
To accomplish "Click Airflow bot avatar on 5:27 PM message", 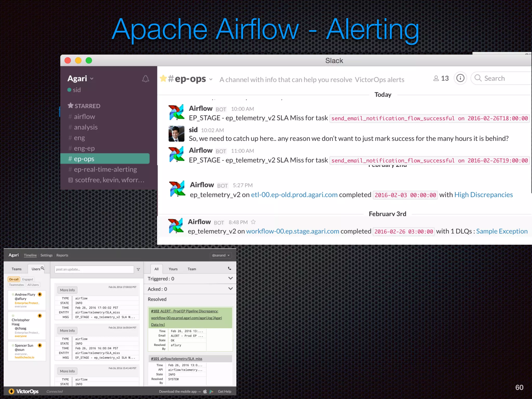I will 177,189.
